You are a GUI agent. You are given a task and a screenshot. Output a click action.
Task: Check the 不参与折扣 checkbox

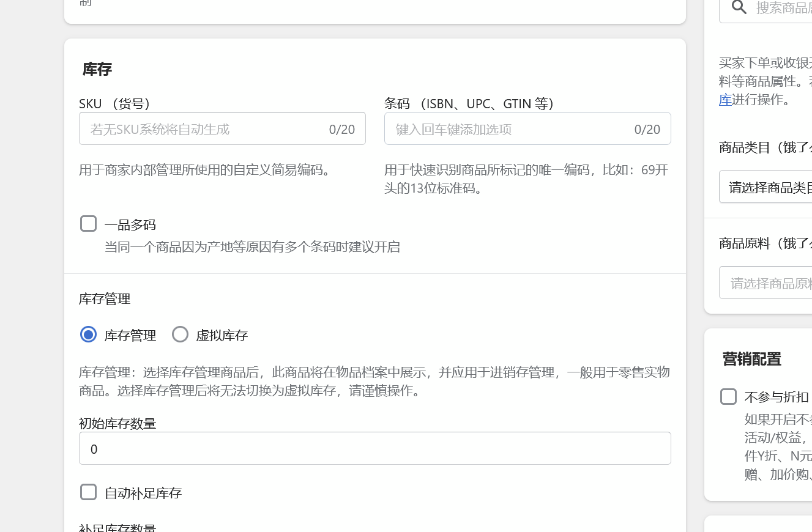coord(728,397)
